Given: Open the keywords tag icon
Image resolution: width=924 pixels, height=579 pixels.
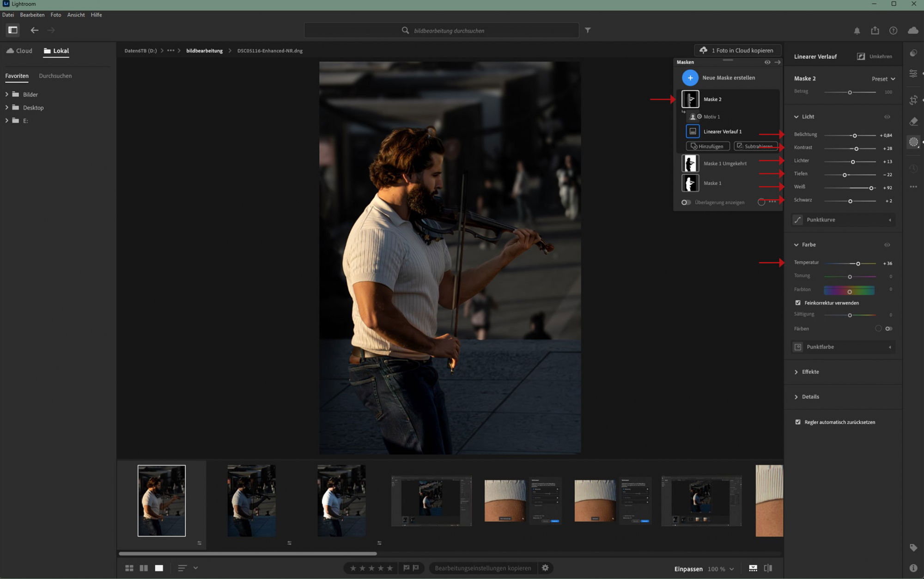Looking at the screenshot, I should pyautogui.click(x=913, y=548).
